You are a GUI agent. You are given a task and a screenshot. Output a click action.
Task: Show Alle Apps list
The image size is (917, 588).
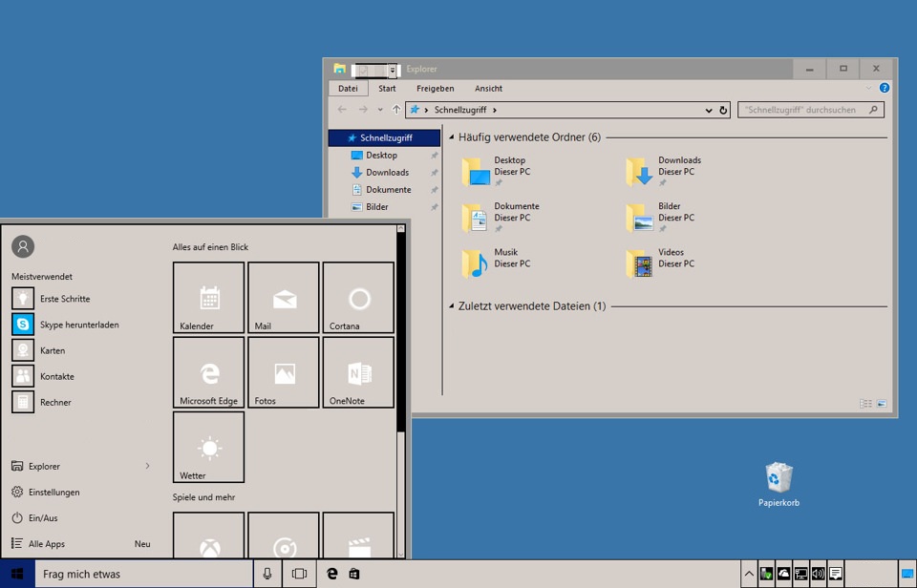point(38,543)
